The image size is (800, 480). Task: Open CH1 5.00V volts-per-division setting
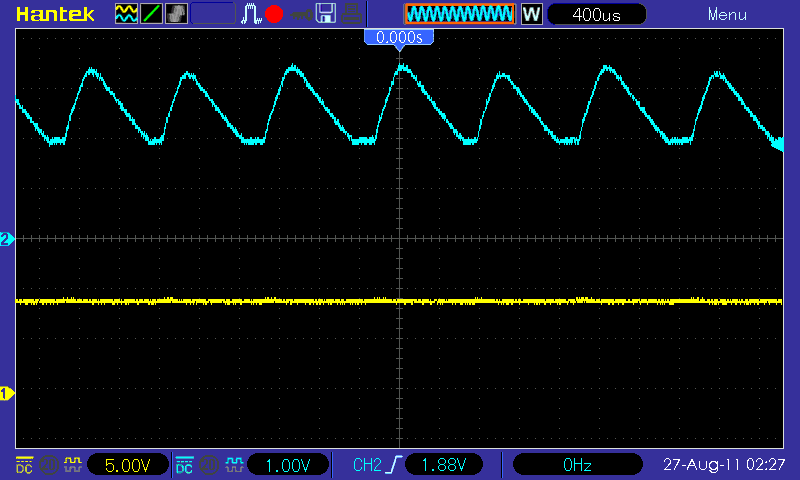click(x=128, y=465)
